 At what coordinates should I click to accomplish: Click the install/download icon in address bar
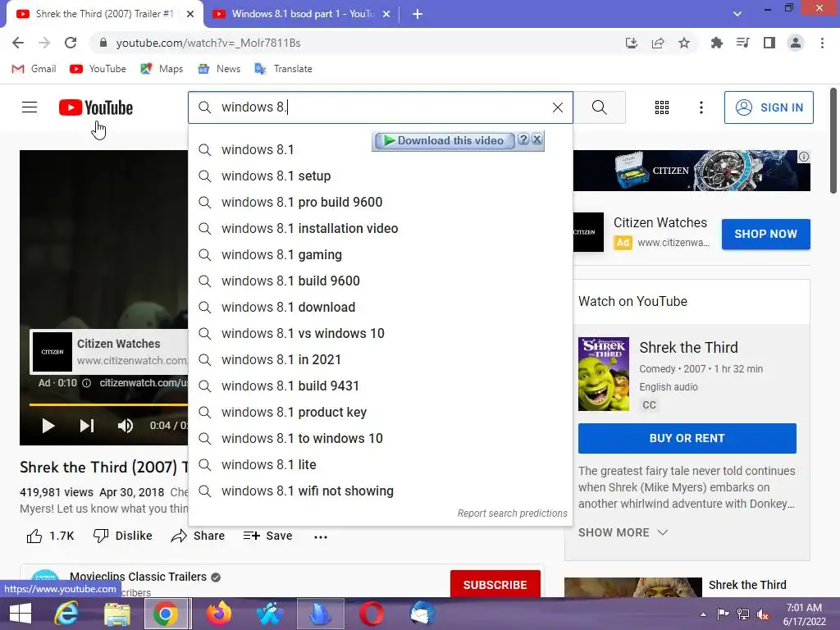[x=632, y=43]
